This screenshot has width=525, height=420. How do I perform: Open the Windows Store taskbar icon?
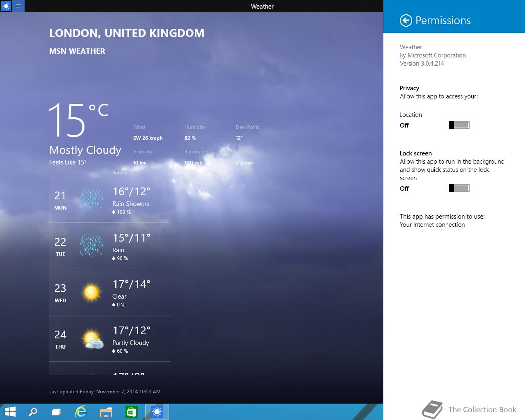pyautogui.click(x=131, y=411)
